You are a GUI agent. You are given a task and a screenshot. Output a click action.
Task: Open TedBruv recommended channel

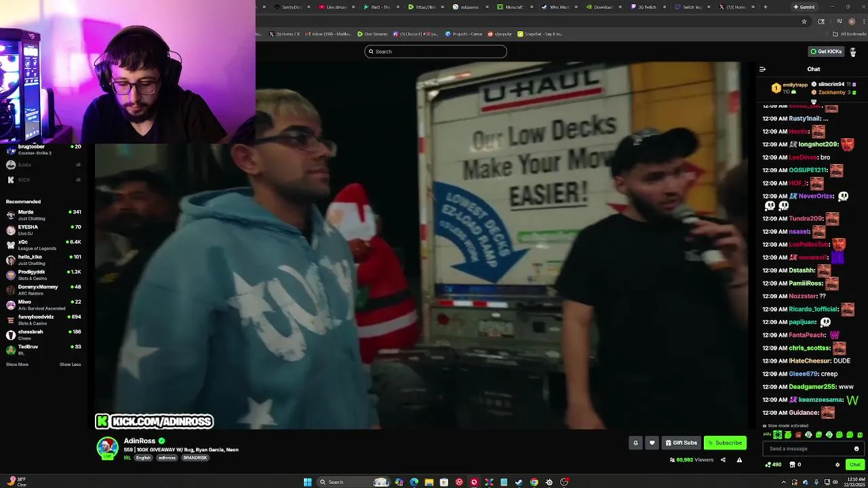[x=43, y=349]
